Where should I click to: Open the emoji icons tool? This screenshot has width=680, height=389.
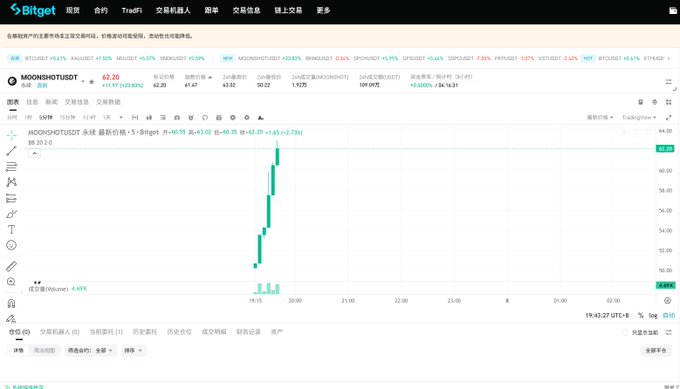[x=11, y=245]
